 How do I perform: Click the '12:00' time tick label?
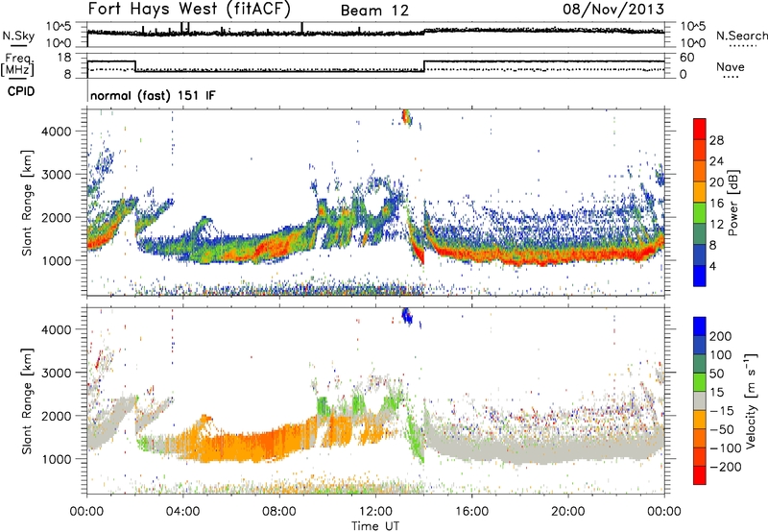pos(375,512)
